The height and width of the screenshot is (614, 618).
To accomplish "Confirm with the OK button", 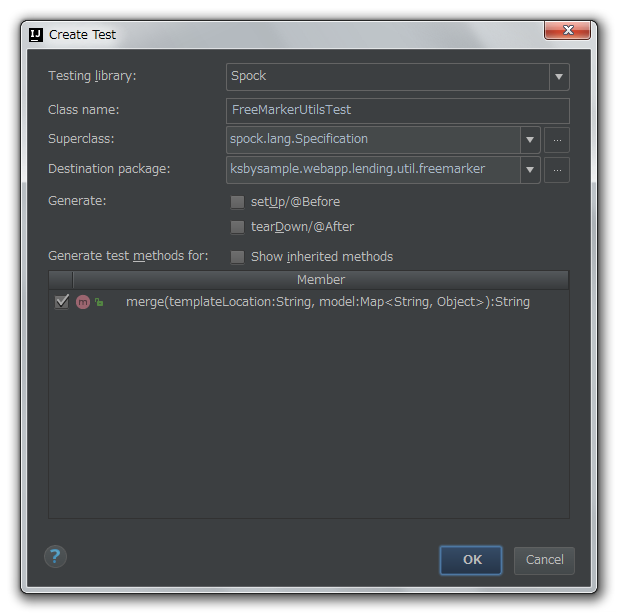I will point(471,560).
